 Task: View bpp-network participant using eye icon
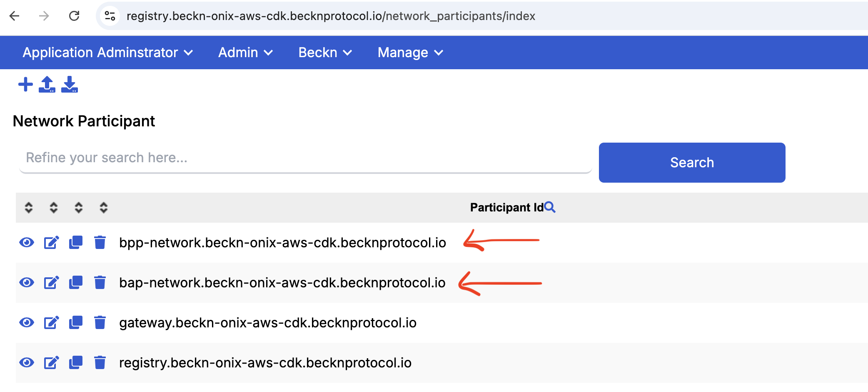(x=27, y=243)
